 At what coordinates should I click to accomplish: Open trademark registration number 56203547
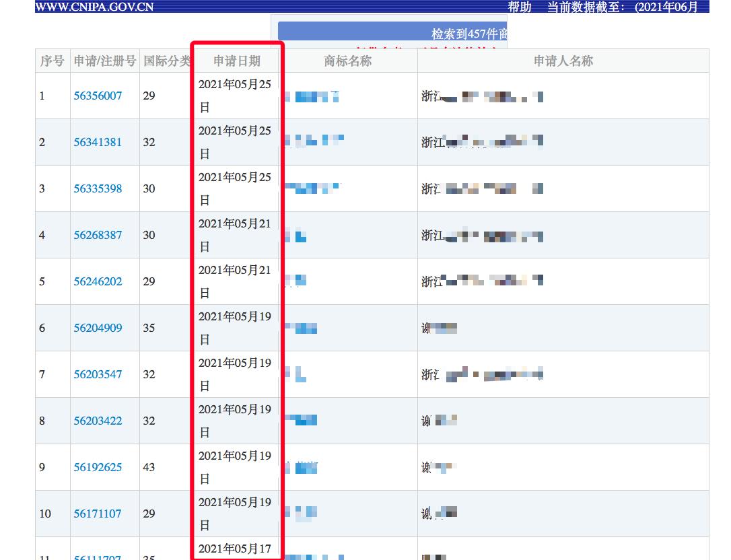tap(98, 374)
